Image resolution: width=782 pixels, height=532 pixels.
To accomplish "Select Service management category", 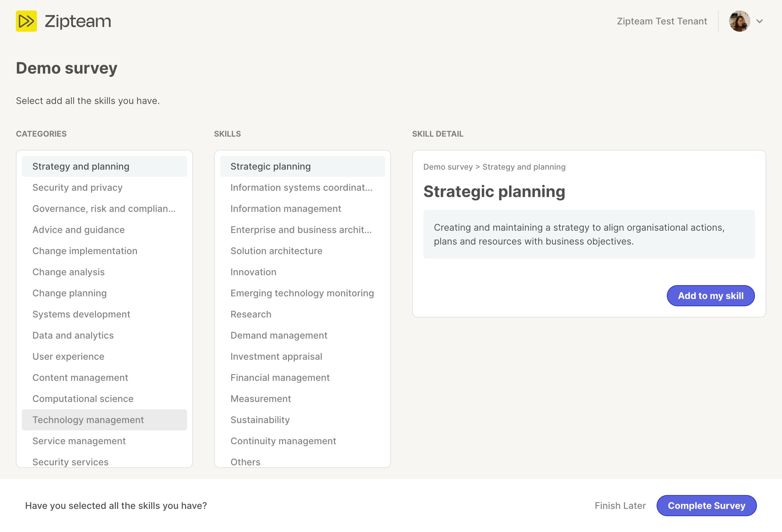I will [79, 441].
